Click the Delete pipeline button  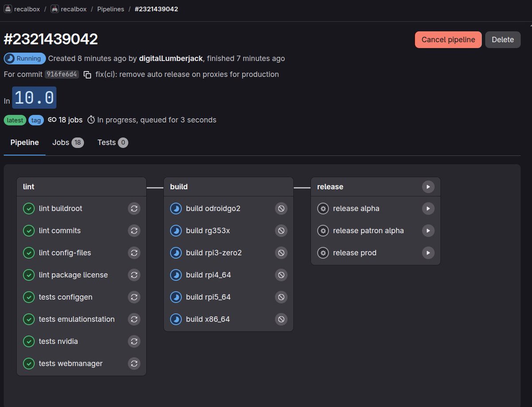tap(503, 39)
